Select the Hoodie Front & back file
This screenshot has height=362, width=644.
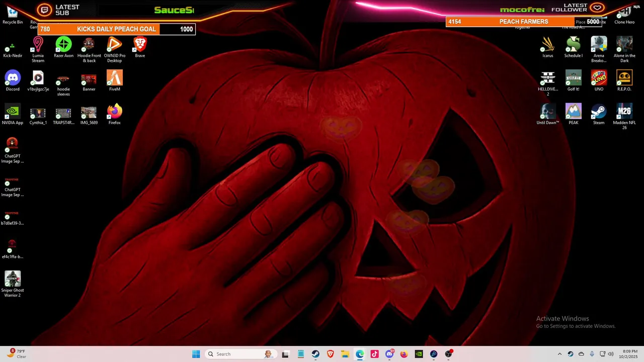[x=89, y=50]
